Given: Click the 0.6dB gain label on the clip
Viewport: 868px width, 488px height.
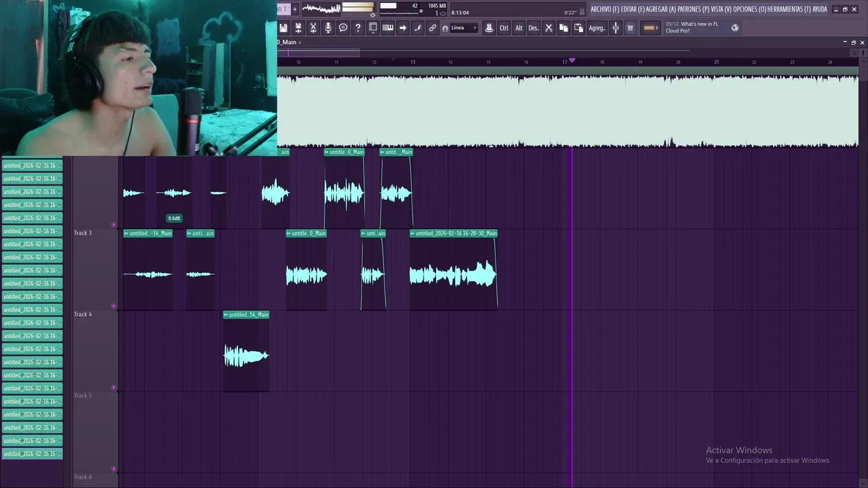Looking at the screenshot, I should [x=174, y=218].
